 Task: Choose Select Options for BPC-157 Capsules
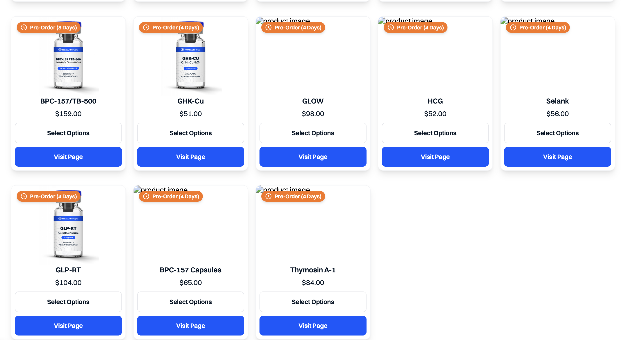(190, 302)
